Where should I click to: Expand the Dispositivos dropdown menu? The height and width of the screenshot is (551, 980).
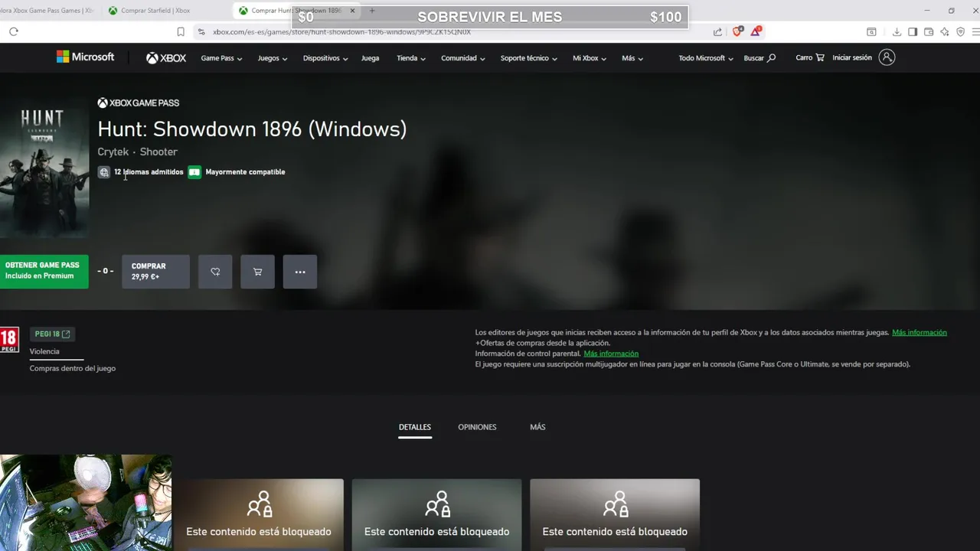[325, 58]
